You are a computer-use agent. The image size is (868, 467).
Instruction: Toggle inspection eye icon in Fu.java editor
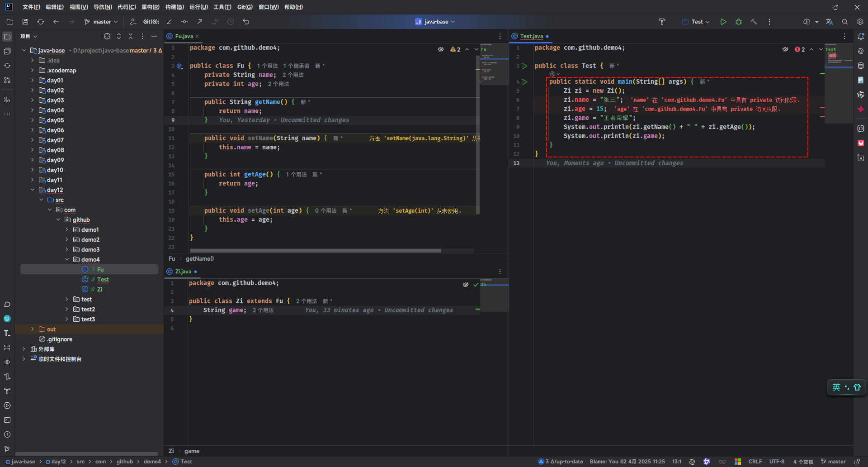441,49
